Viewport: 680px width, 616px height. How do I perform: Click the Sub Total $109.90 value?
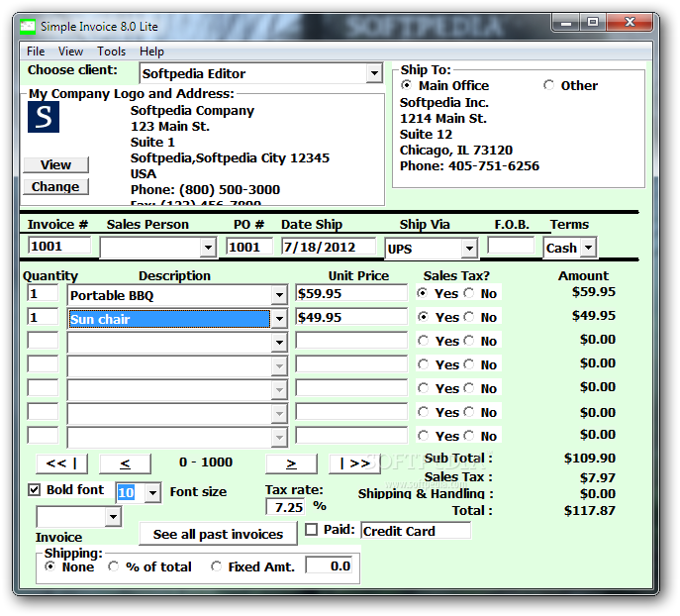589,459
